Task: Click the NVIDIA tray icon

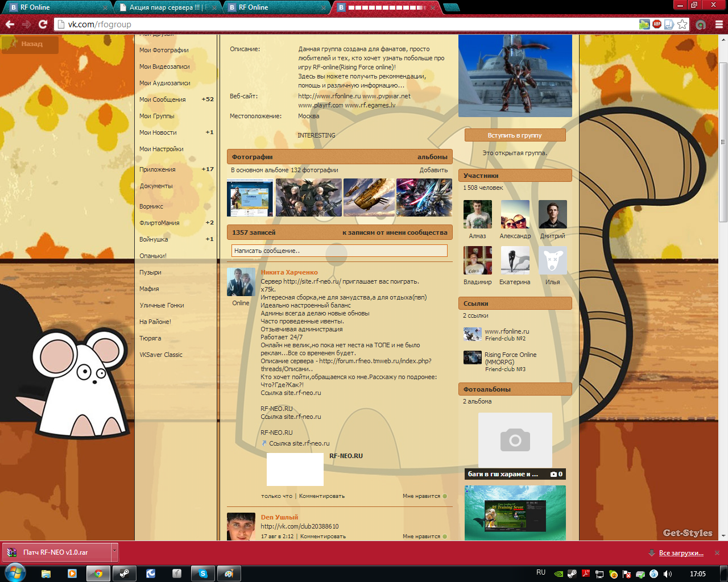Action: (x=559, y=574)
